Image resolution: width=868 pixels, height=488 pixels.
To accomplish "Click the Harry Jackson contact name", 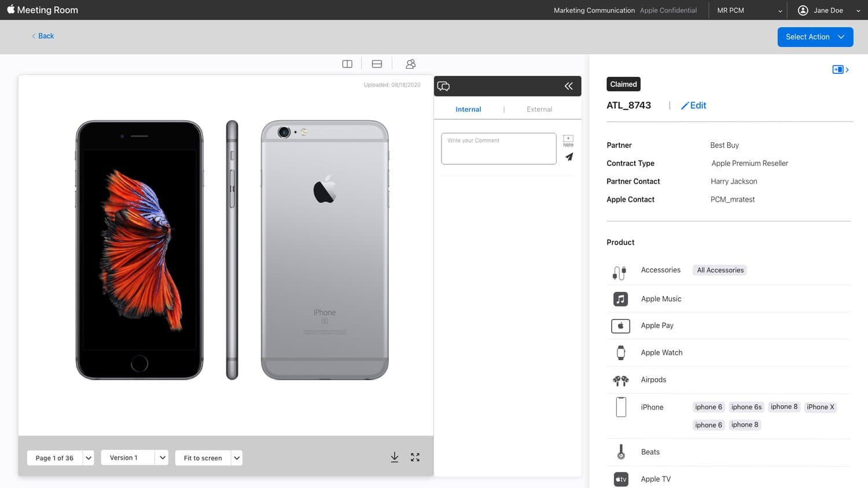I will (734, 182).
